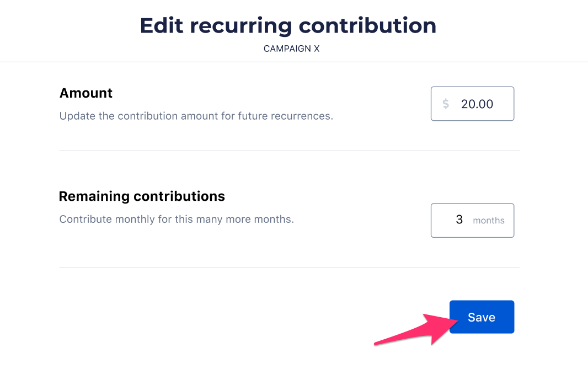Image resolution: width=588 pixels, height=385 pixels.
Task: Click the divider line below Amount section
Action: point(289,151)
